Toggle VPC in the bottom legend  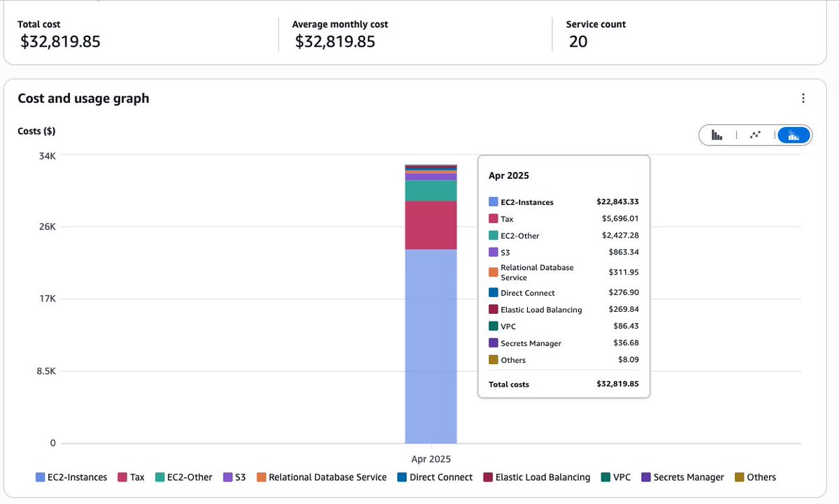[616, 477]
